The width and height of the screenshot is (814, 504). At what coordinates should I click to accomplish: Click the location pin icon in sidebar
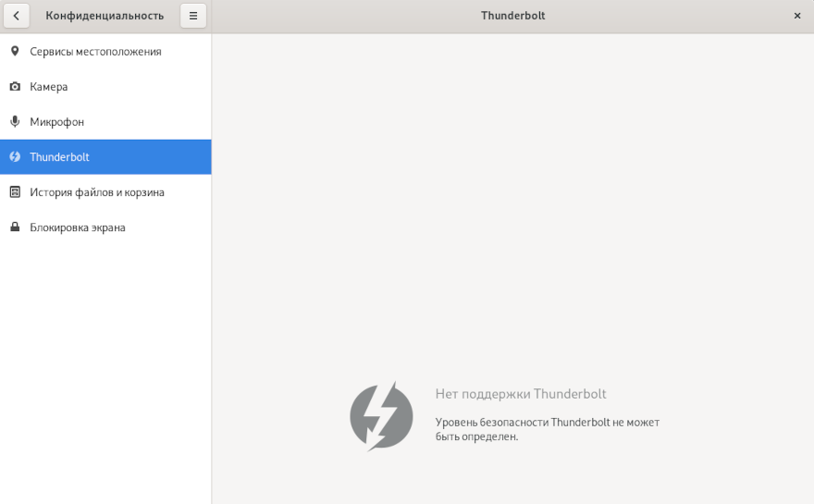(x=15, y=51)
